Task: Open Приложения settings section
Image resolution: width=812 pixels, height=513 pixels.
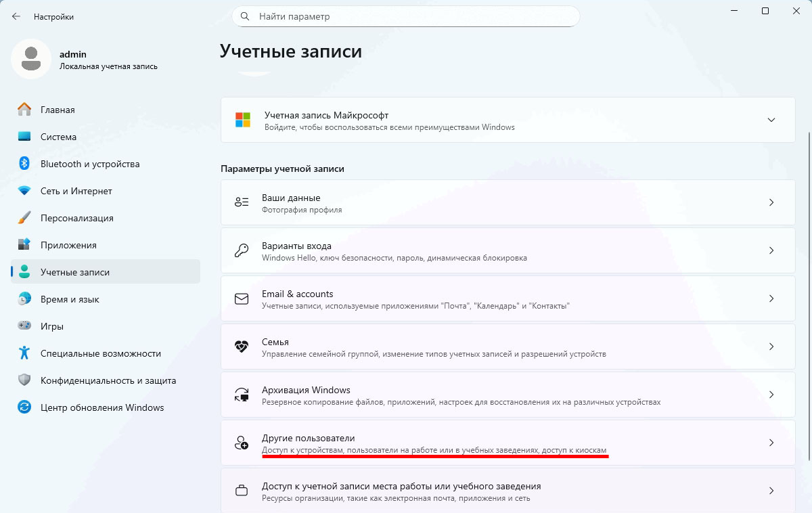Action: coord(106,245)
